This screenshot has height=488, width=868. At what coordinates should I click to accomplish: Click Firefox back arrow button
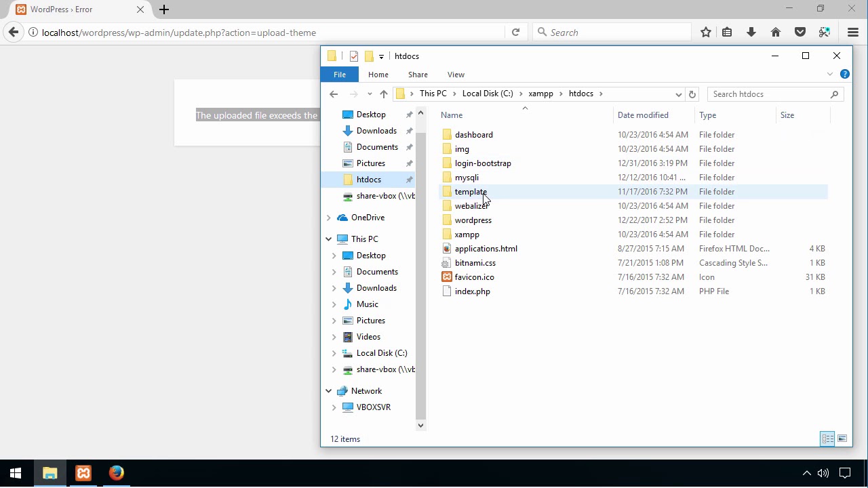coord(13,33)
